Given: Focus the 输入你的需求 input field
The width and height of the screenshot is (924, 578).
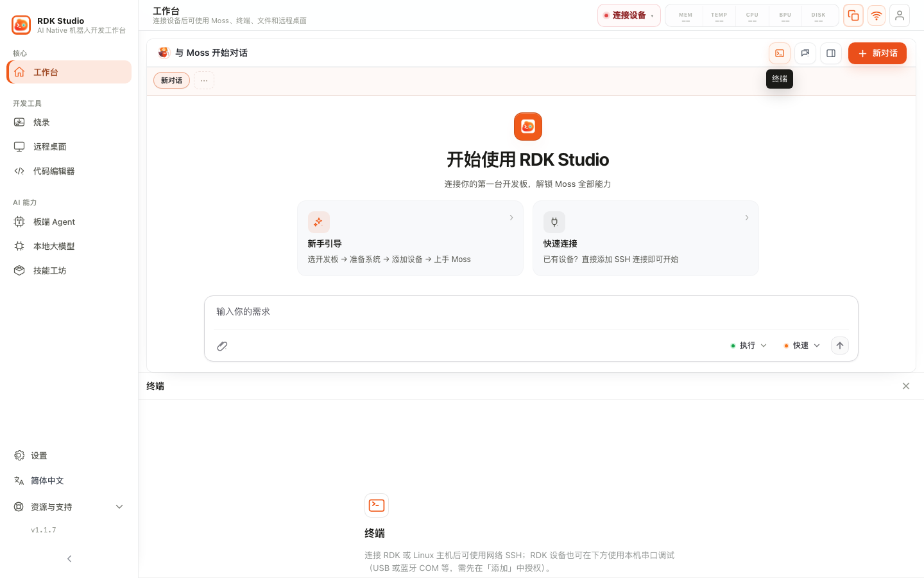Looking at the screenshot, I should click(x=531, y=312).
